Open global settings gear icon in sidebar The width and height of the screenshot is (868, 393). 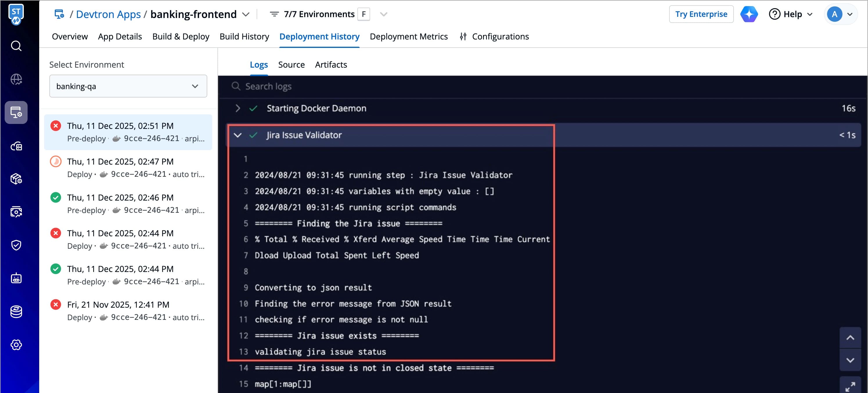(x=16, y=345)
